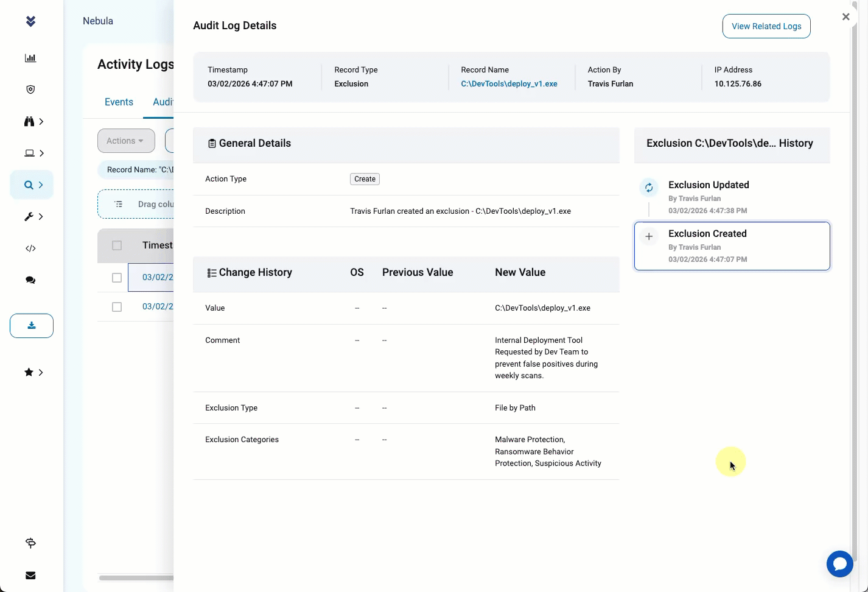The width and height of the screenshot is (868, 592).
Task: Toggle the header select-all checkbox
Action: click(117, 245)
